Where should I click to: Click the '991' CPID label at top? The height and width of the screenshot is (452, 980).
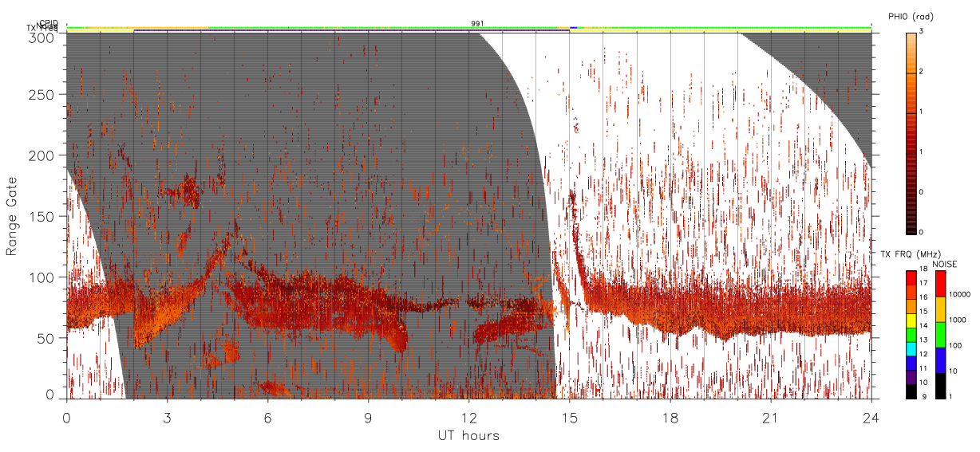477,24
